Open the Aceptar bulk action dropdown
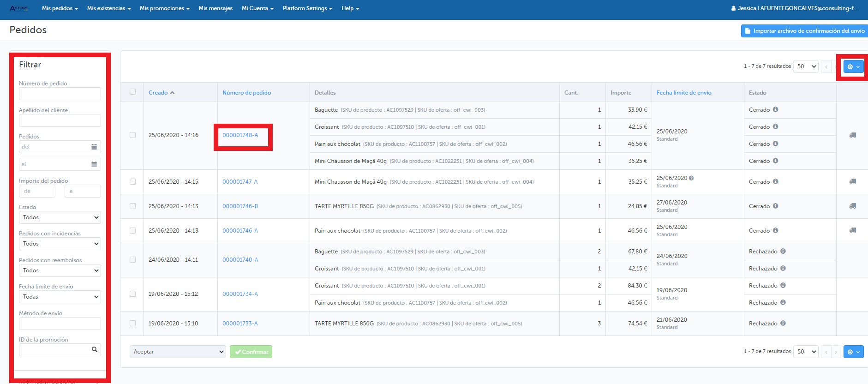868x384 pixels. [178, 352]
